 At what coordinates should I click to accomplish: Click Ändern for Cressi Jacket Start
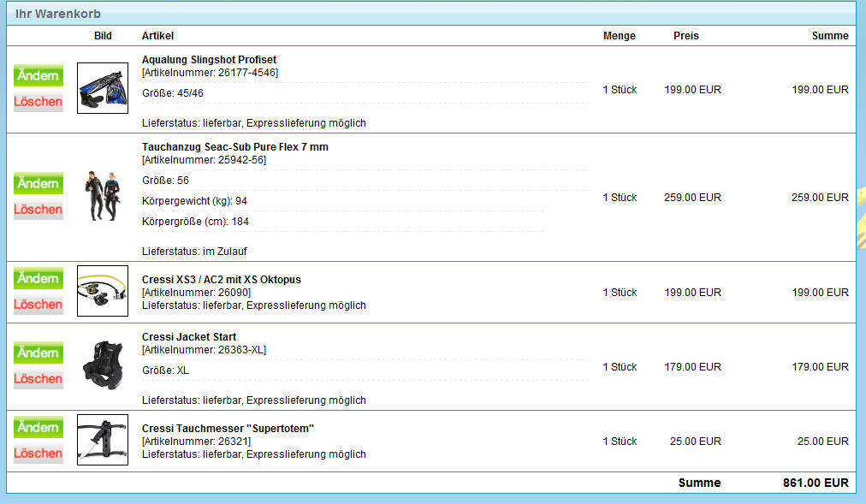coord(39,353)
